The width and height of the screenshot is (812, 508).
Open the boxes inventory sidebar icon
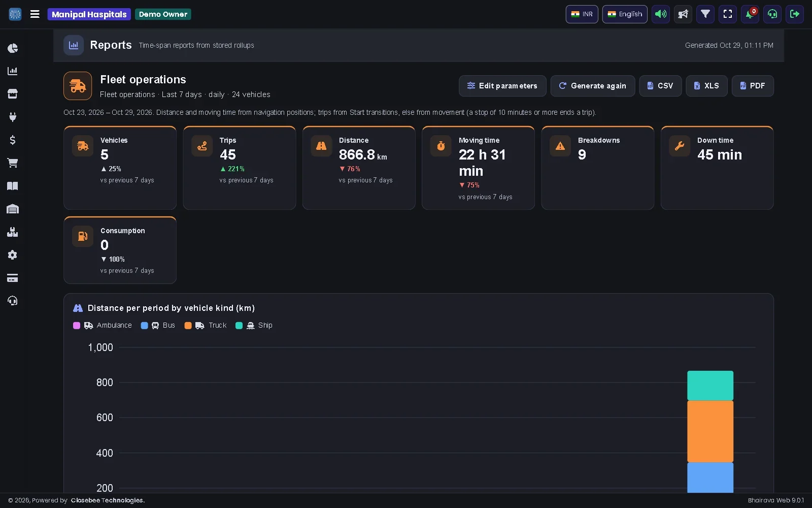(x=13, y=232)
